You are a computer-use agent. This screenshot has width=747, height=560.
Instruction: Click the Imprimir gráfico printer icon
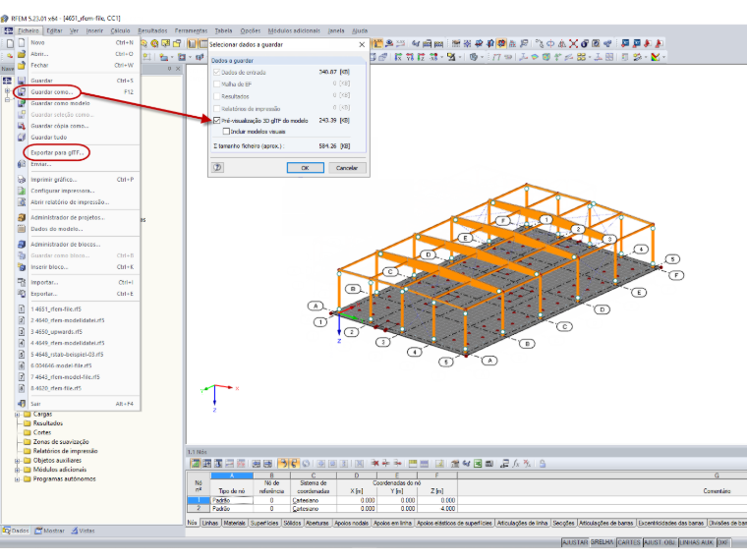(22, 180)
